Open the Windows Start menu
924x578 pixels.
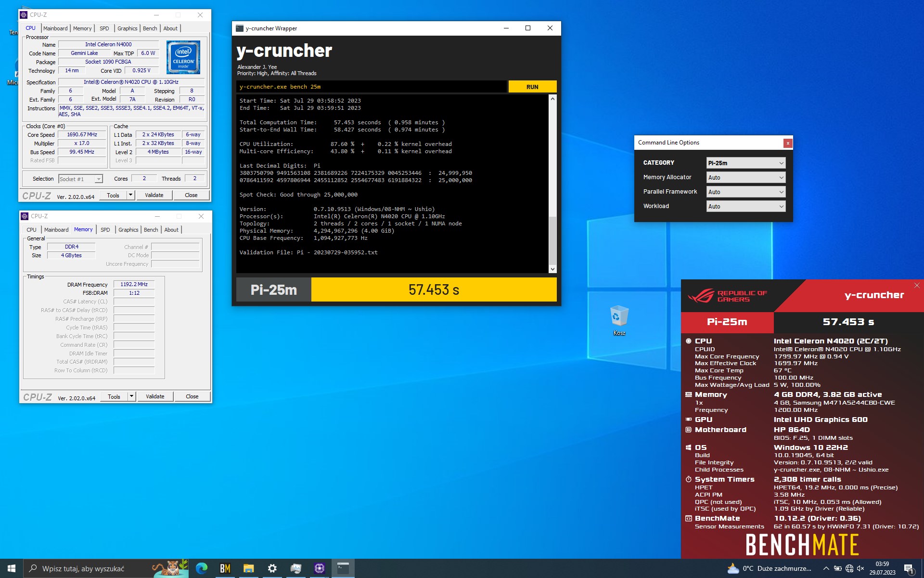12,568
